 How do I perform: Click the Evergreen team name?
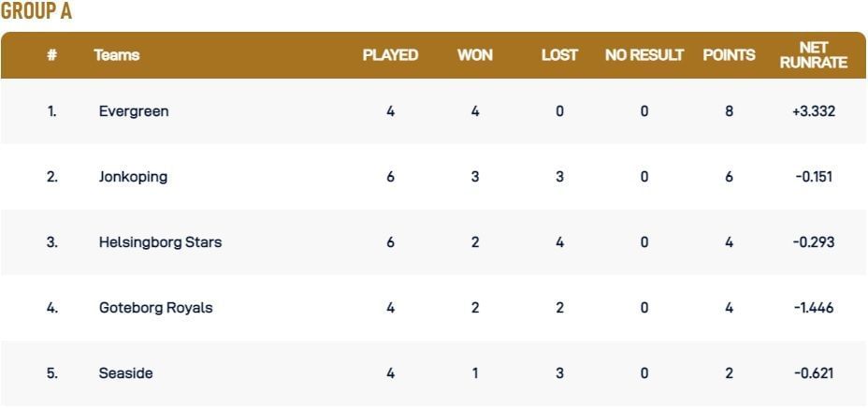(x=133, y=111)
